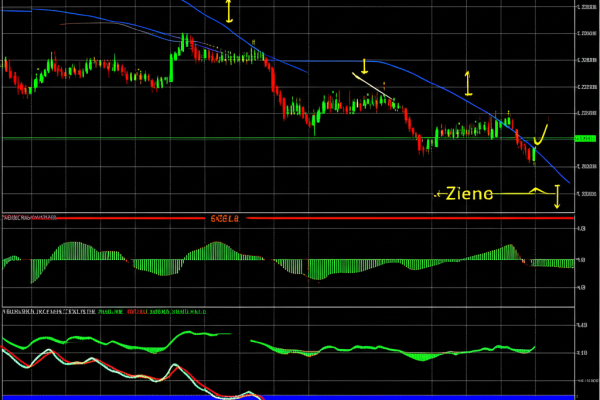Click the yellow double-headed arrow at chart top
Screen dimensions: 600x400
click(x=229, y=11)
